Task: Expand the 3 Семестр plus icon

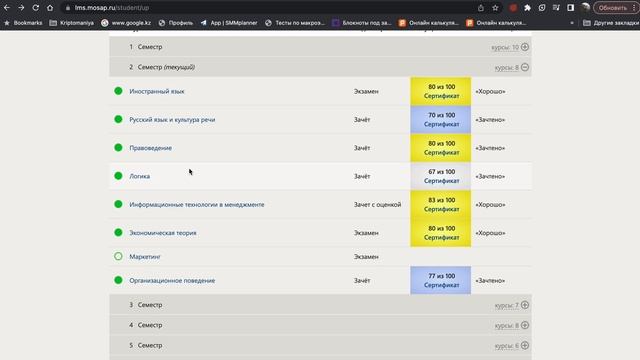Action: coord(525,305)
